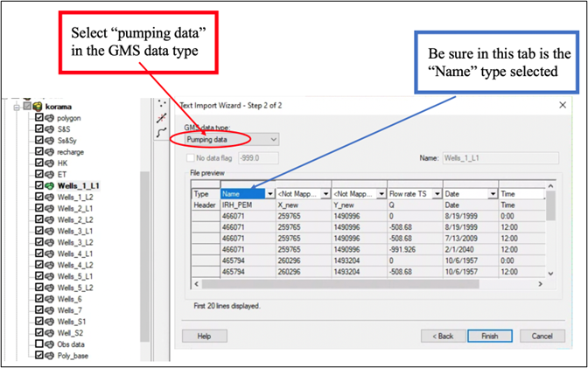Click the coverage icon next to HK

point(50,163)
